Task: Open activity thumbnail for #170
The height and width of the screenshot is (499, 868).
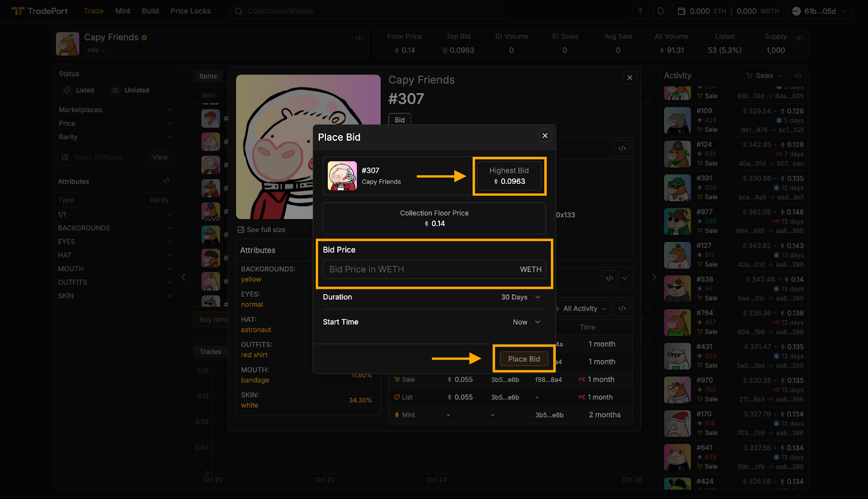Action: [x=677, y=423]
